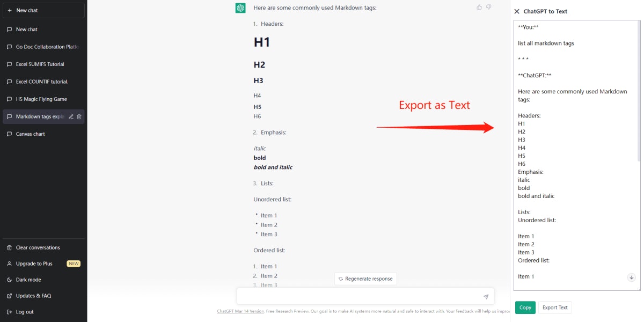Open the H5 Magic Flying Game chat
This screenshot has width=644, height=322.
(43, 99)
